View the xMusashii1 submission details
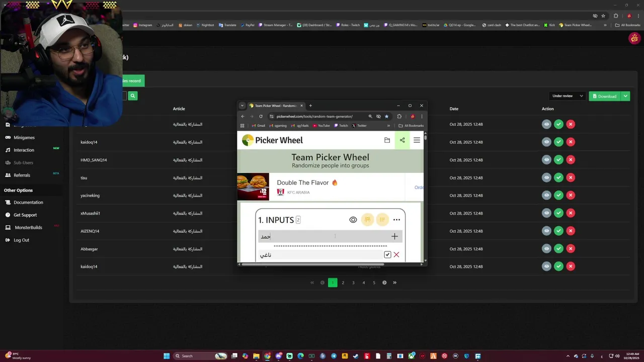 pos(546,213)
